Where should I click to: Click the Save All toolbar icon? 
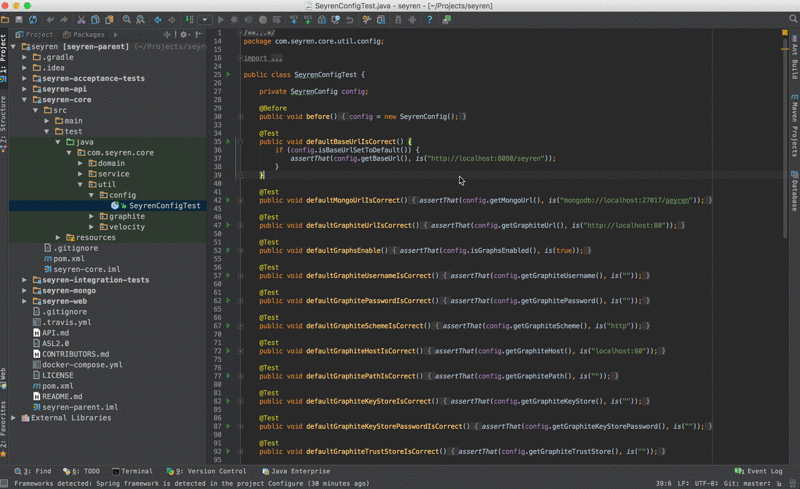click(19, 20)
